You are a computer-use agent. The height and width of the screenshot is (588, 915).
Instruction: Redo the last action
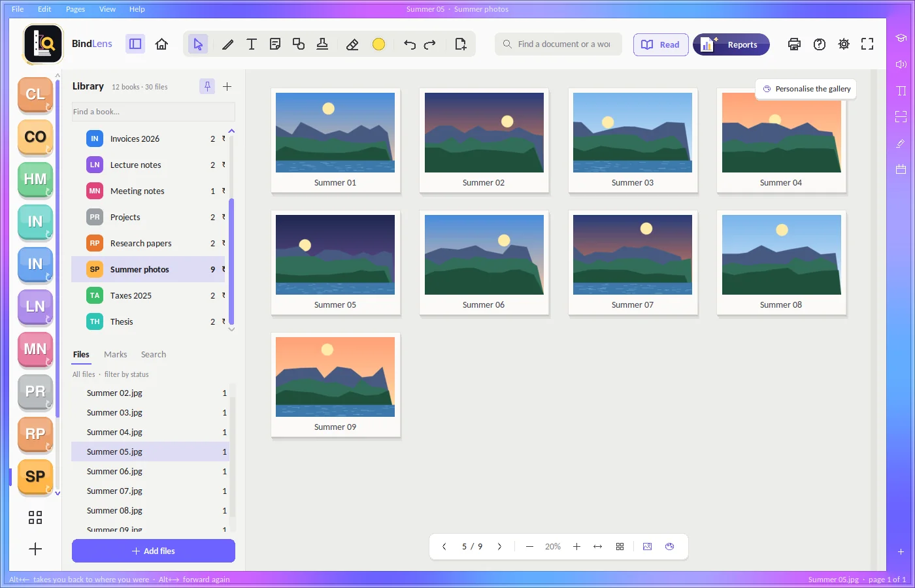click(430, 44)
